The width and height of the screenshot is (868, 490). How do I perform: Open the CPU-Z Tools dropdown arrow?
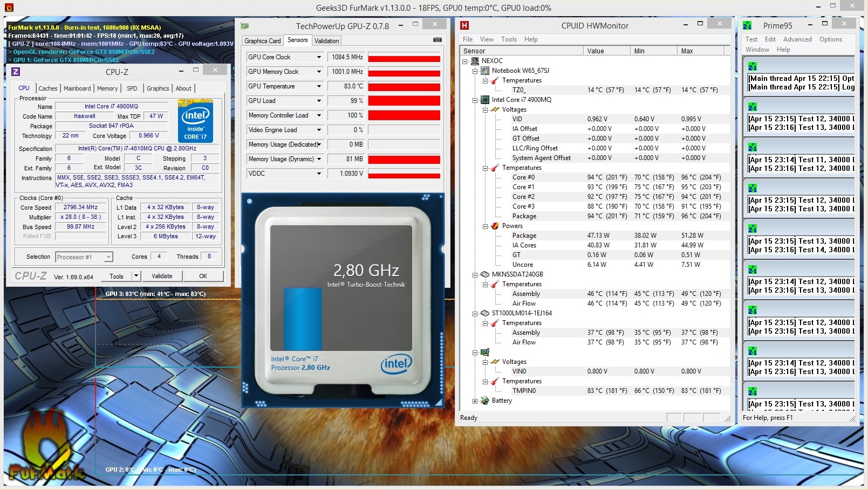[x=136, y=276]
